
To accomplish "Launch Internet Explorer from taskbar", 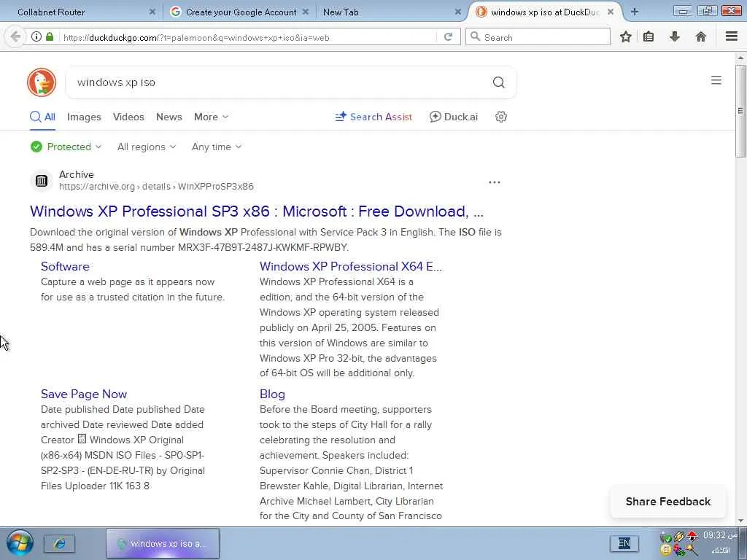I will click(x=60, y=543).
